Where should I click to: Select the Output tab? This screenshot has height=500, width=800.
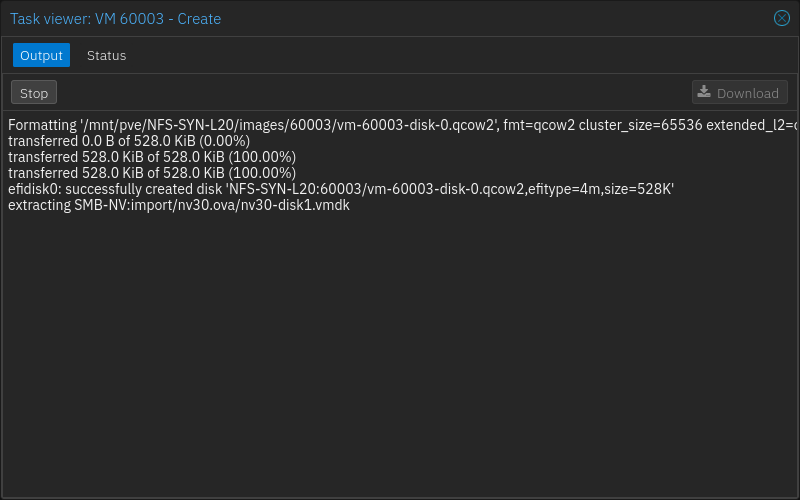[41, 55]
